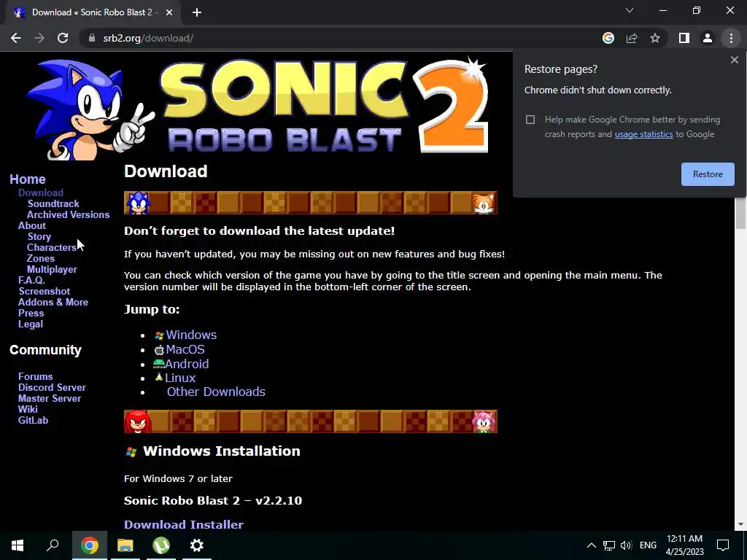Viewport: 747px width, 560px height.
Task: Open a new tab with the plus icon
Action: tap(197, 12)
